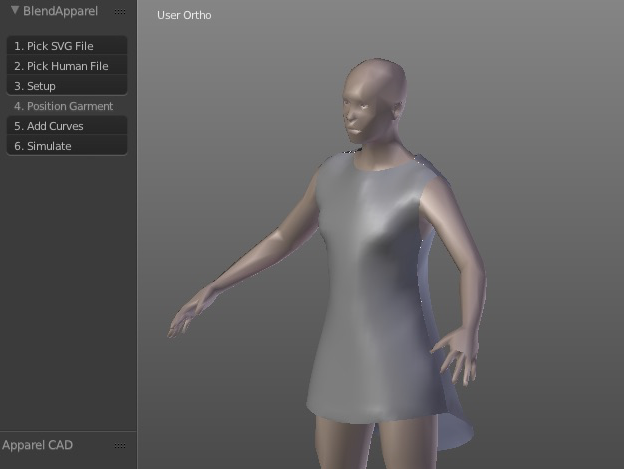624x469 pixels.
Task: Click the mannequin's hand on the right
Action: (x=460, y=352)
